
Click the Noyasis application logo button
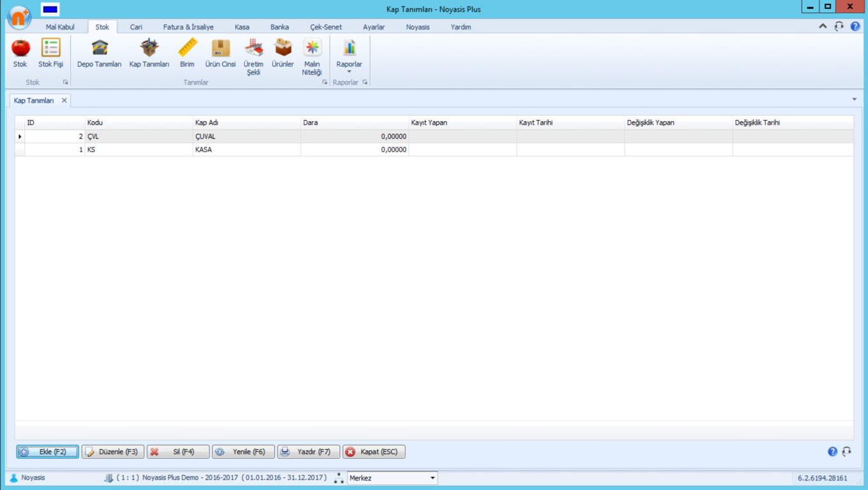click(19, 17)
